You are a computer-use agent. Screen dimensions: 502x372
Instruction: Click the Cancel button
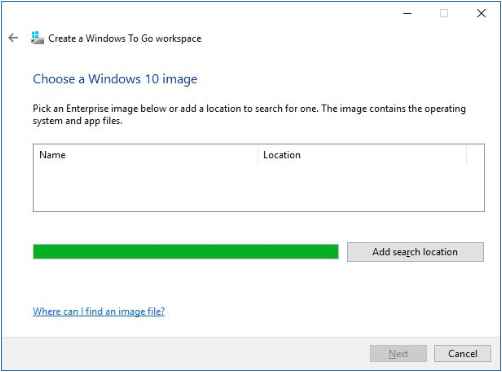pos(462,353)
